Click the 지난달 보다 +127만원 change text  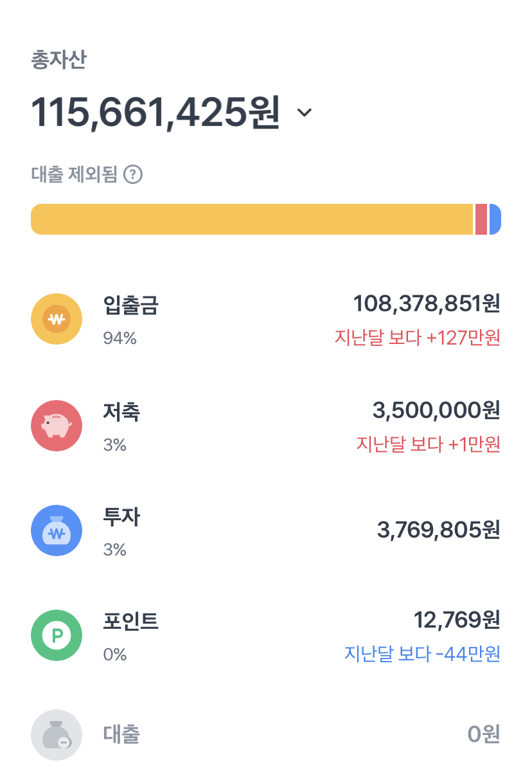pyautogui.click(x=418, y=338)
